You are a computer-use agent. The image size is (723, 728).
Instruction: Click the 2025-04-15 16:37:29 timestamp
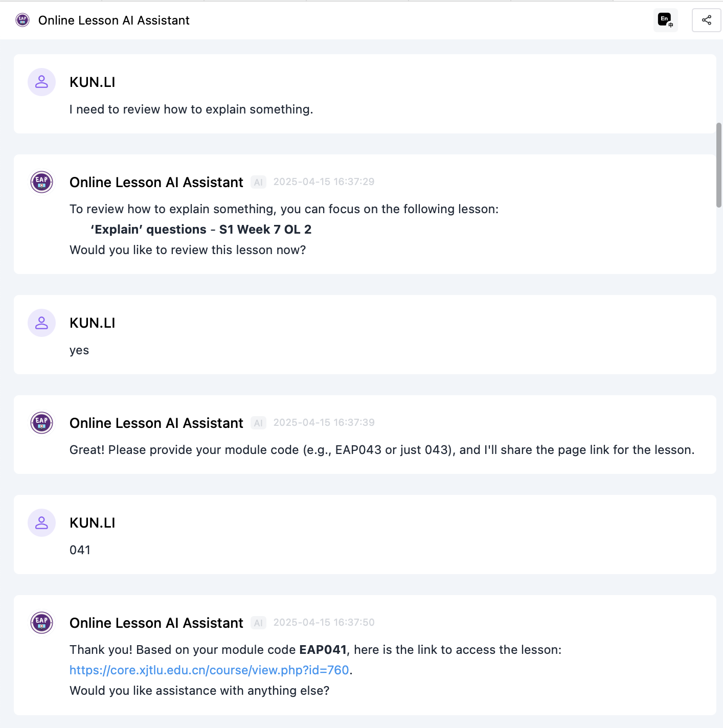324,182
